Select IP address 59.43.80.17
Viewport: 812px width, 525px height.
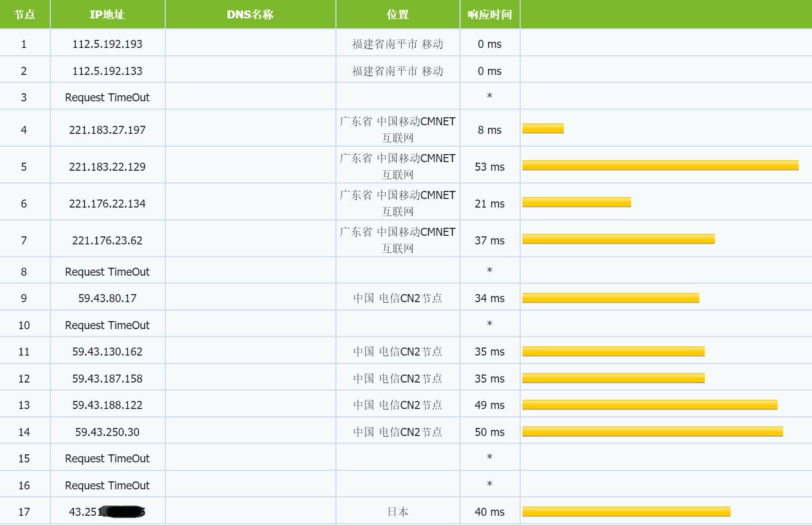pyautogui.click(x=107, y=298)
